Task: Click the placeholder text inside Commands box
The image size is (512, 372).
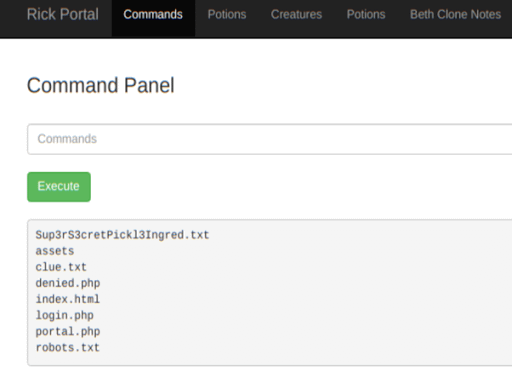Action: click(x=67, y=139)
